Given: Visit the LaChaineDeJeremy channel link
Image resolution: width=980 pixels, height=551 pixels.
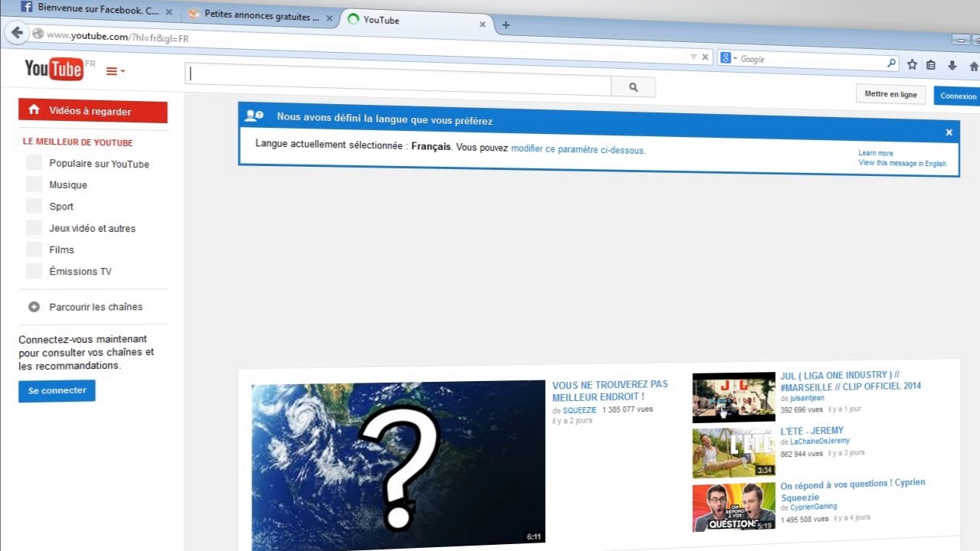Looking at the screenshot, I should click(819, 442).
